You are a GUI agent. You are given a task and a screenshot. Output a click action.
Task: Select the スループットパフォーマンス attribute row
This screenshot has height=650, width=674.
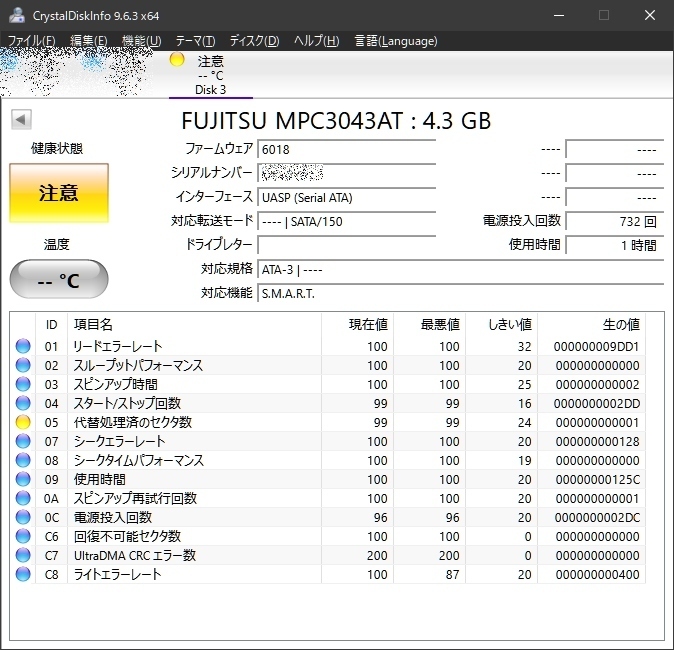(x=328, y=365)
